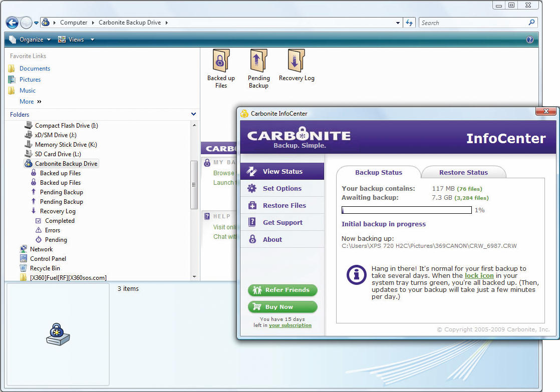Open the your subscription link
560x392 pixels.
pyautogui.click(x=290, y=325)
